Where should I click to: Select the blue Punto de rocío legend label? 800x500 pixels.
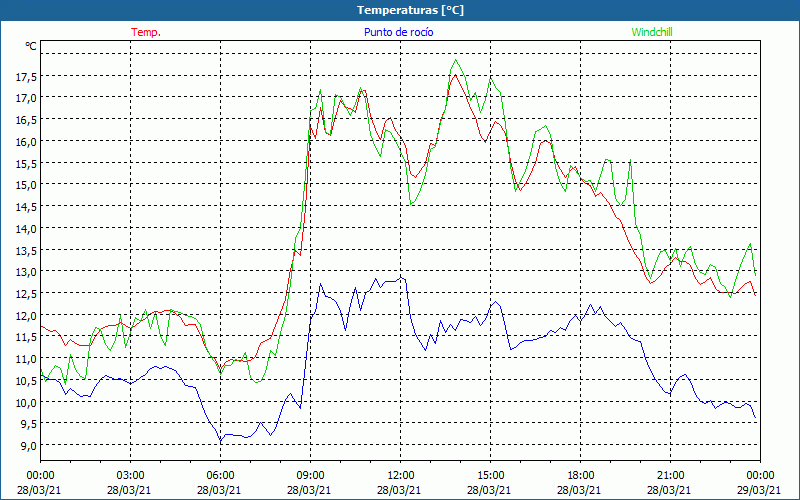[x=398, y=32]
